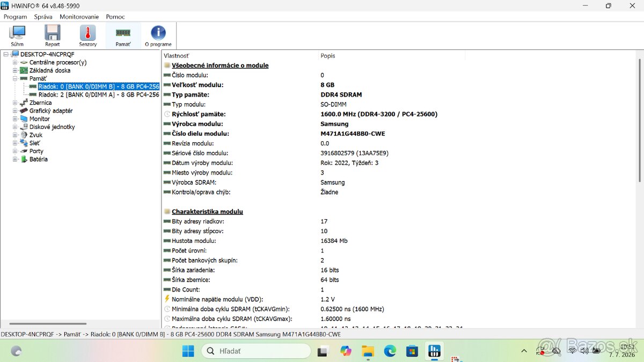Open the Senzory thermometer icon
The height and width of the screenshot is (362, 644).
[87, 35]
